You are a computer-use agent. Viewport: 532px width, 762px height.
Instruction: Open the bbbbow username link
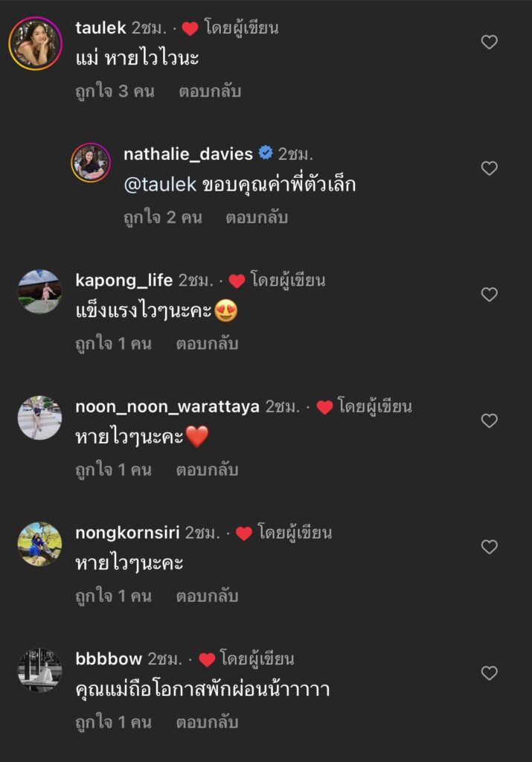[x=109, y=659]
